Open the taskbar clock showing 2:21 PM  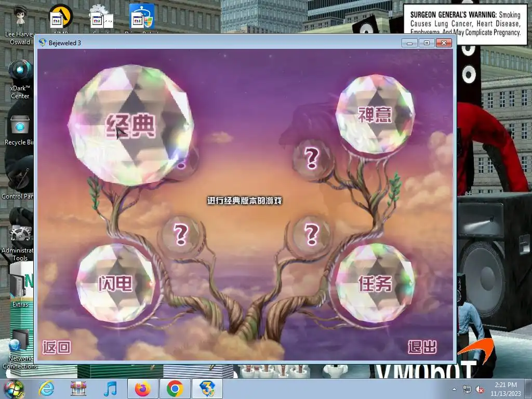click(506, 389)
